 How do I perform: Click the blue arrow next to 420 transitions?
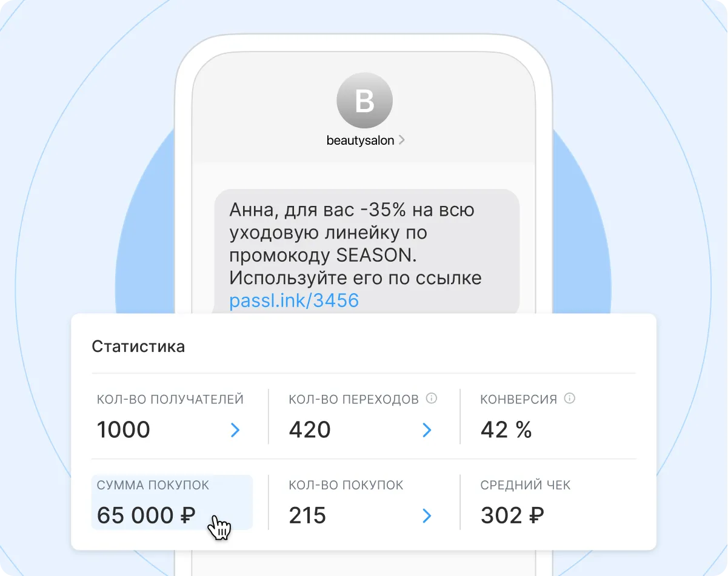(x=427, y=431)
